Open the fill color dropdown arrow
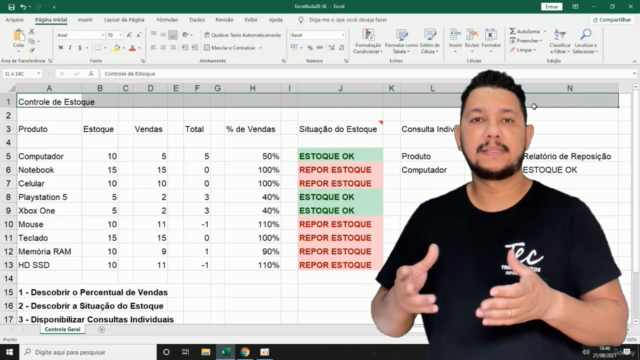 click(124, 48)
